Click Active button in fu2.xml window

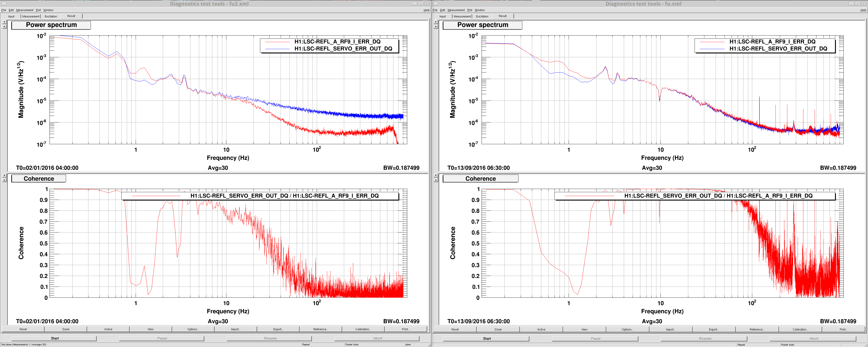click(108, 329)
